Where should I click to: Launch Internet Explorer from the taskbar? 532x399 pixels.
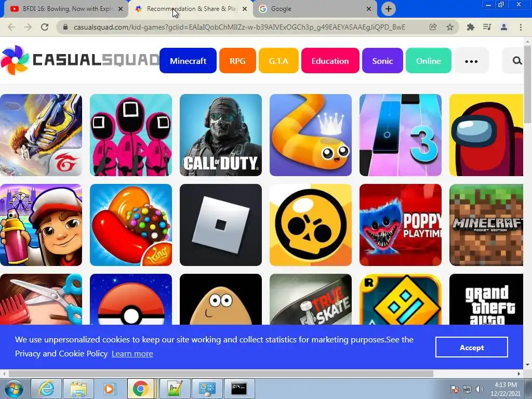[x=46, y=389]
